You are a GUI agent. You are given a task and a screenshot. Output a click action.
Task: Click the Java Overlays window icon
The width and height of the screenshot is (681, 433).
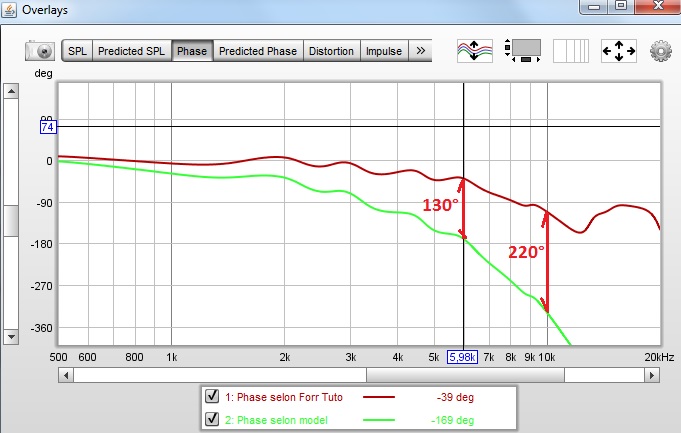(9, 10)
